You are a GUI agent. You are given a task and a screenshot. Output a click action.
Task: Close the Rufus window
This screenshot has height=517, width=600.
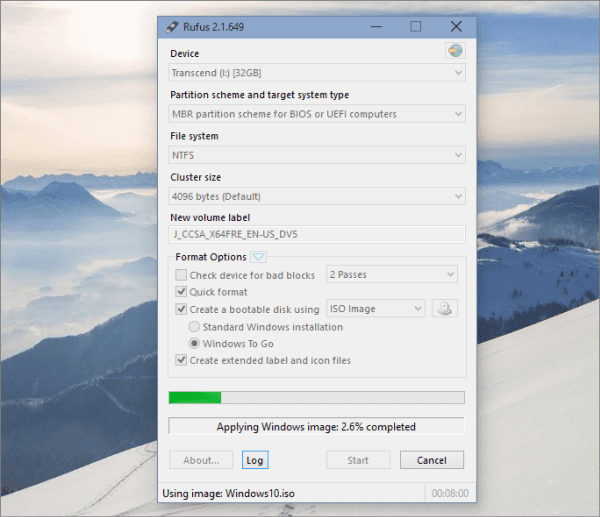click(456, 27)
